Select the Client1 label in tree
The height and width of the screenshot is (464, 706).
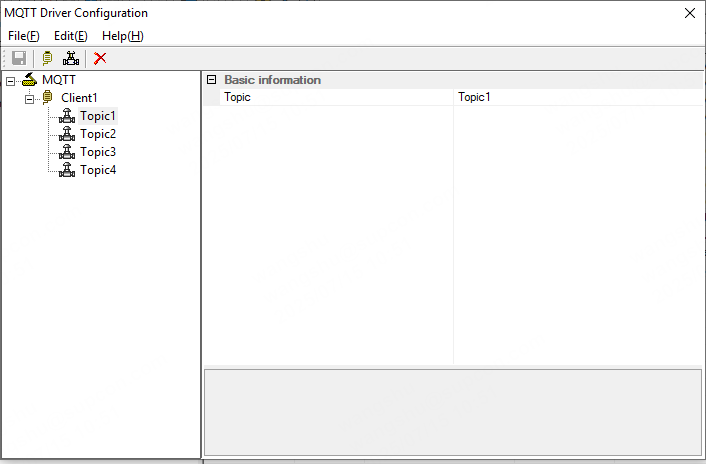tap(79, 98)
